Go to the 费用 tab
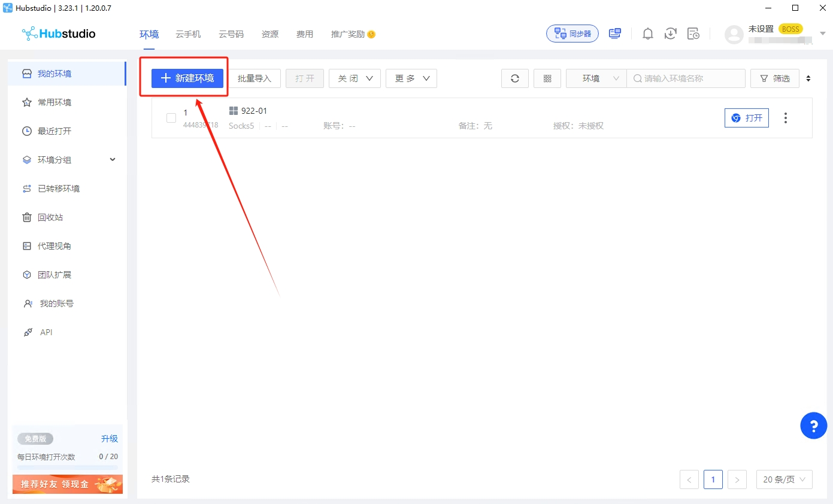This screenshot has width=833, height=504. point(304,34)
